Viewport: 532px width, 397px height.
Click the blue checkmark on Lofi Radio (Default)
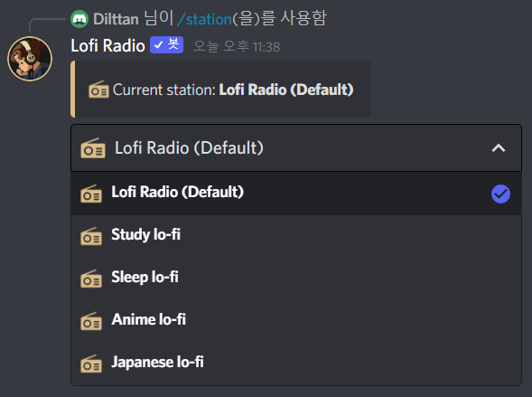tap(500, 194)
